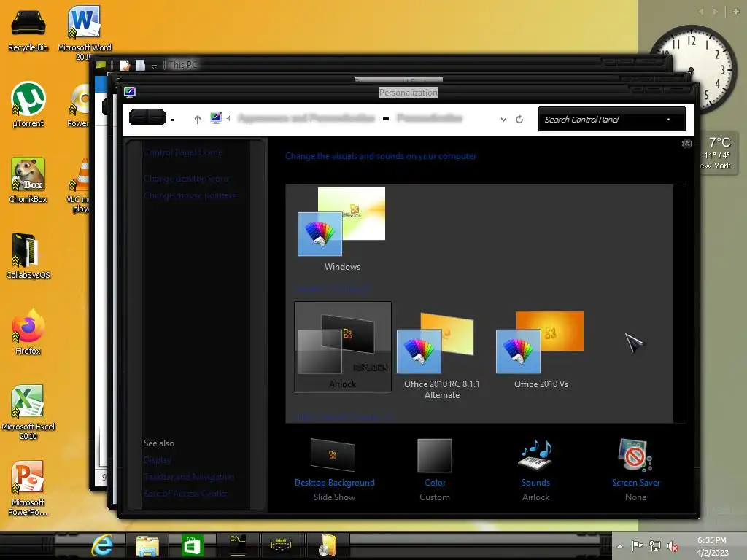Refresh the Personalization address bar
The height and width of the screenshot is (560, 747).
[x=519, y=119]
